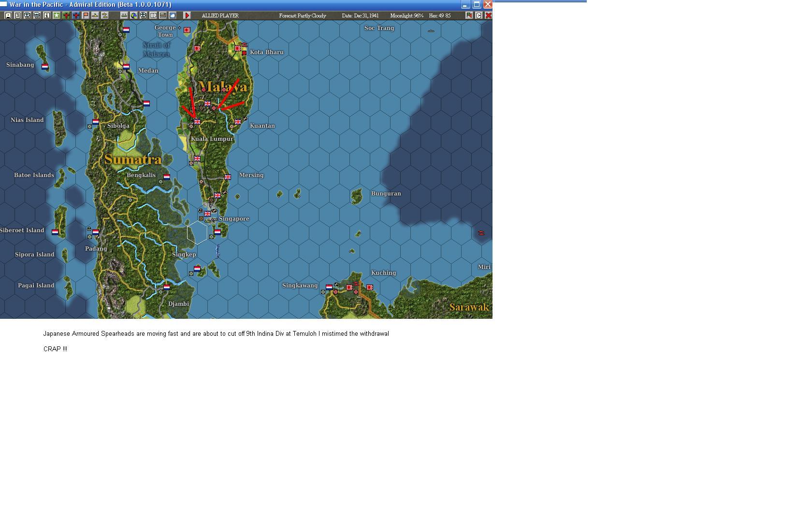Image resolution: width=812 pixels, height=508 pixels.
Task: Click the Kota Bharu map label
Action: point(267,52)
